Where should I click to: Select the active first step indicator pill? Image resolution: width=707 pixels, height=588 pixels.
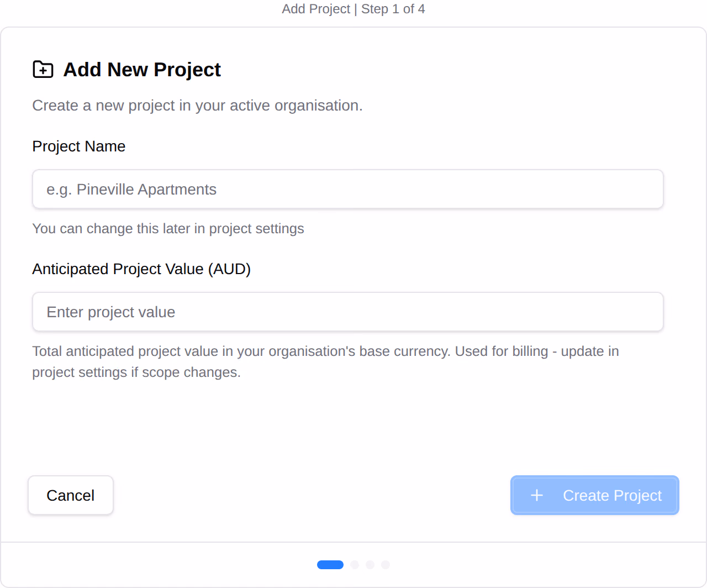click(330, 565)
